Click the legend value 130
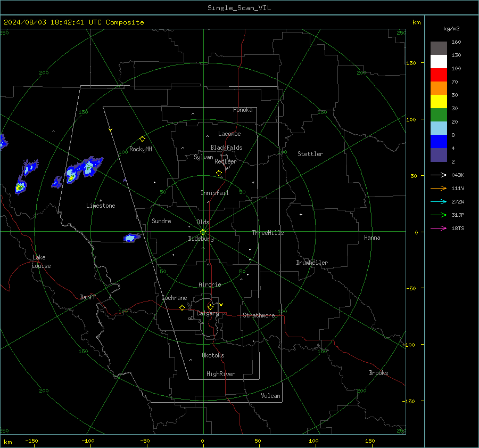 [x=456, y=55]
